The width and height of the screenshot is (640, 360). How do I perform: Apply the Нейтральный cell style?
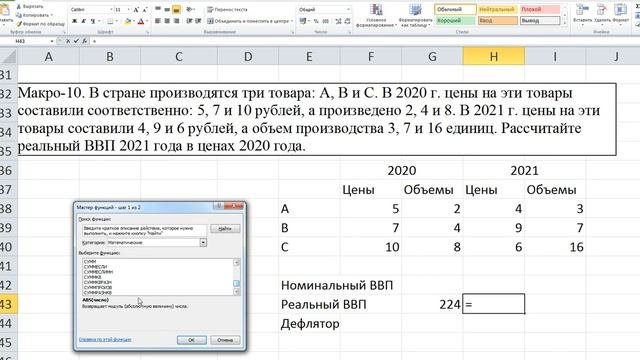pos(498,9)
